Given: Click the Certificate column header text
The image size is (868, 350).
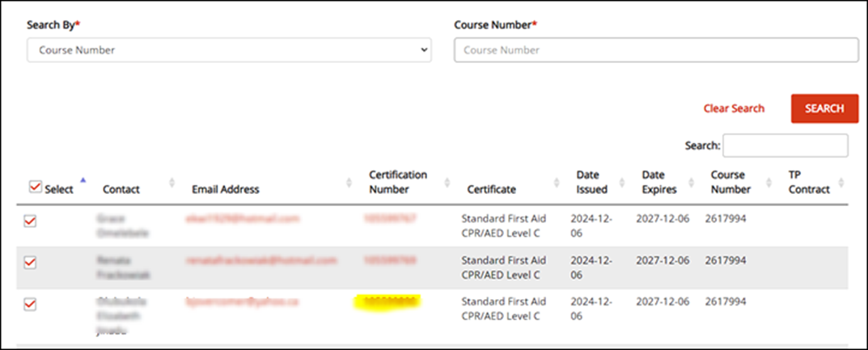Looking at the screenshot, I should [x=492, y=189].
